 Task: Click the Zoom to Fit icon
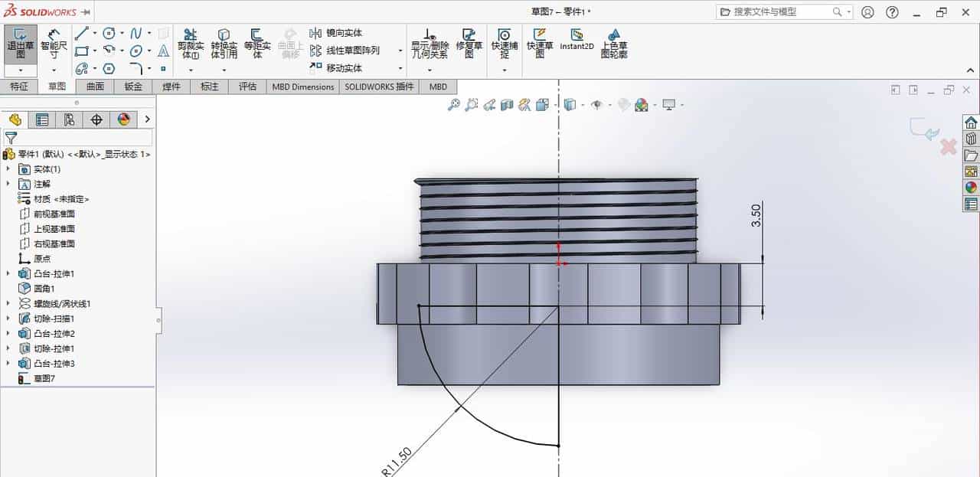(454, 104)
